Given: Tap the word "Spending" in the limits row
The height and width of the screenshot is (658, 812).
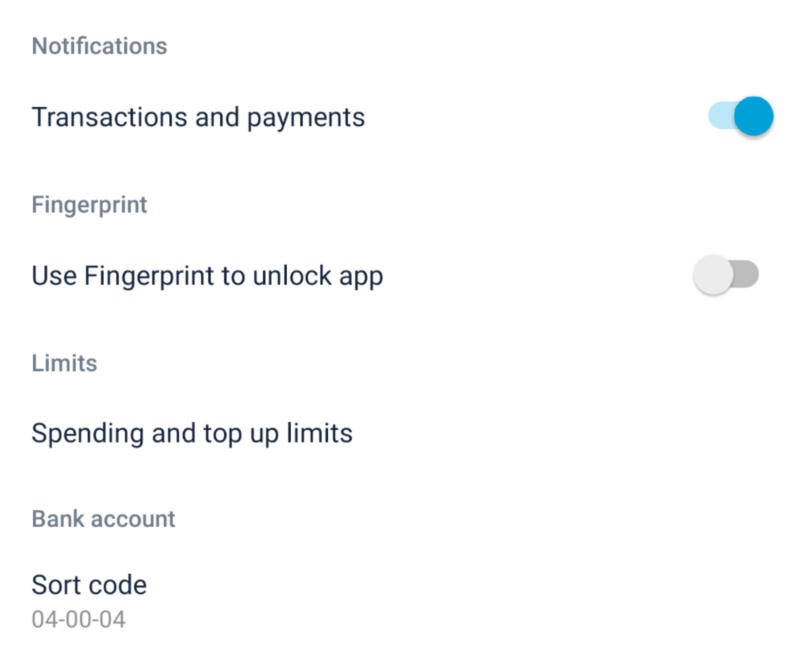Looking at the screenshot, I should (87, 433).
